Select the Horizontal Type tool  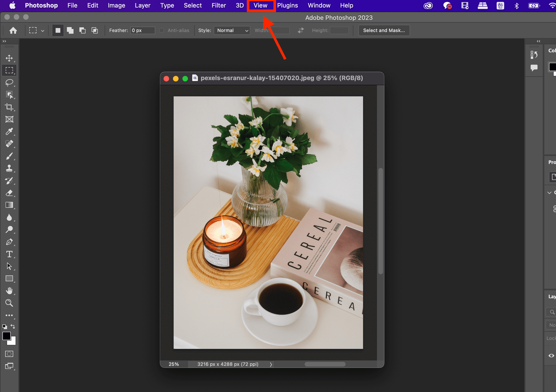[9, 254]
